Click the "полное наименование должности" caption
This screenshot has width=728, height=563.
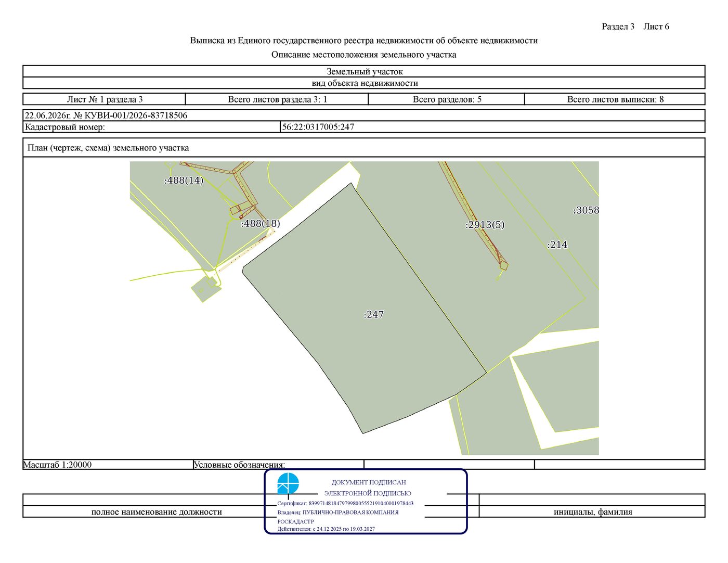click(157, 512)
